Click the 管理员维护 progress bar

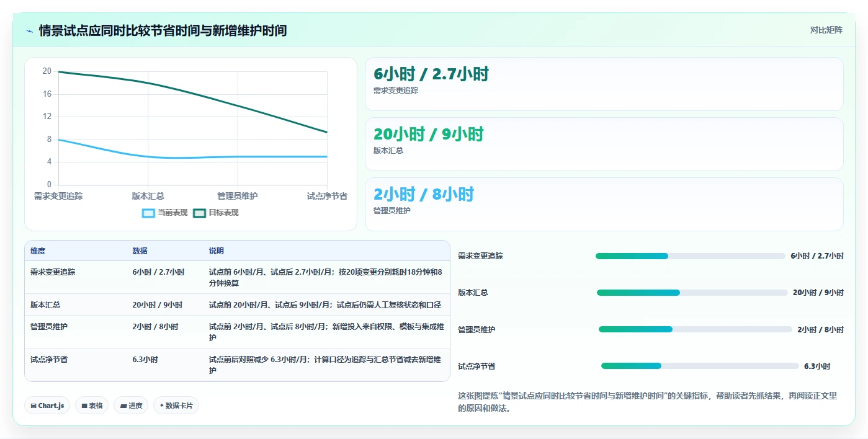coord(696,329)
